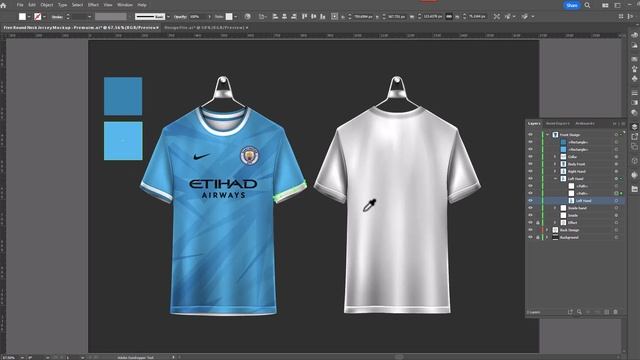Hide the Front Design layer with its eye
Viewport: 640px width, 360px height.
point(530,135)
